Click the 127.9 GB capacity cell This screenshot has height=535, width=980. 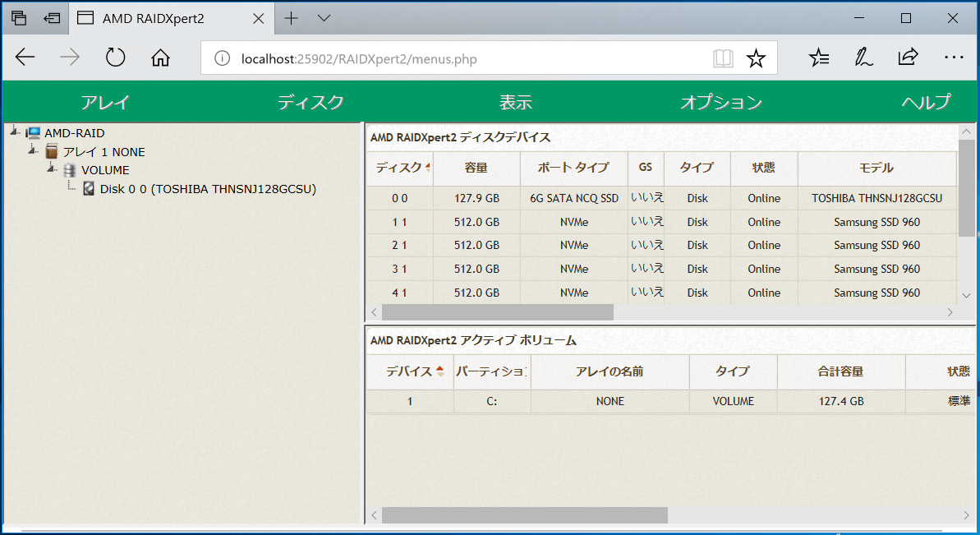476,198
